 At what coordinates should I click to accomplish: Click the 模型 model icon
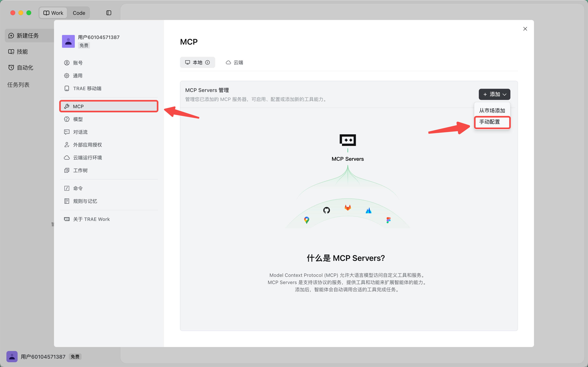pos(67,119)
